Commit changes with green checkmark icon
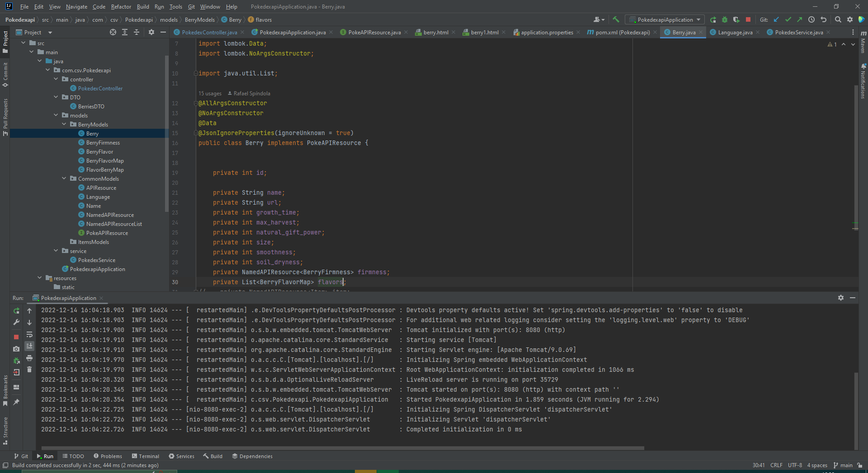 (x=788, y=19)
